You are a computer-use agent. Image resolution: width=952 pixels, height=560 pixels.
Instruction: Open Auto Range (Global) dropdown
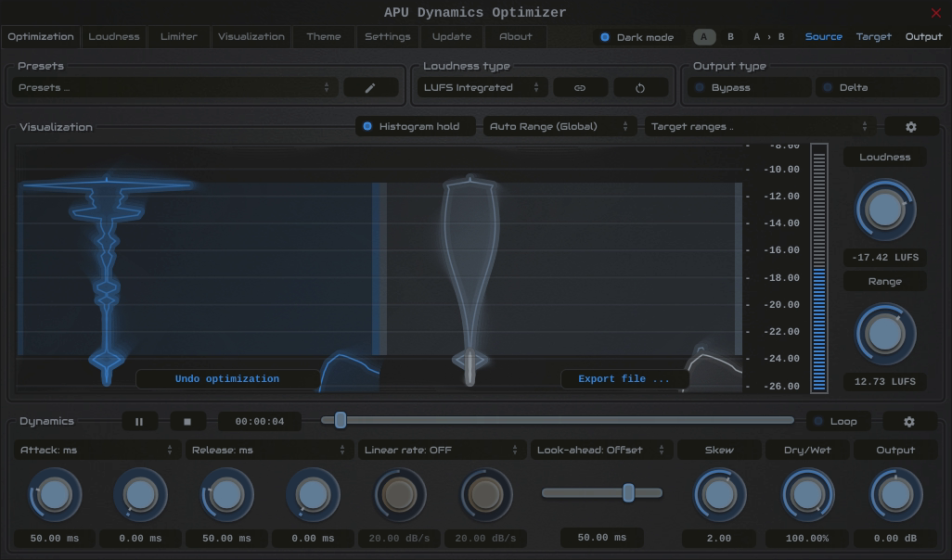pos(560,127)
